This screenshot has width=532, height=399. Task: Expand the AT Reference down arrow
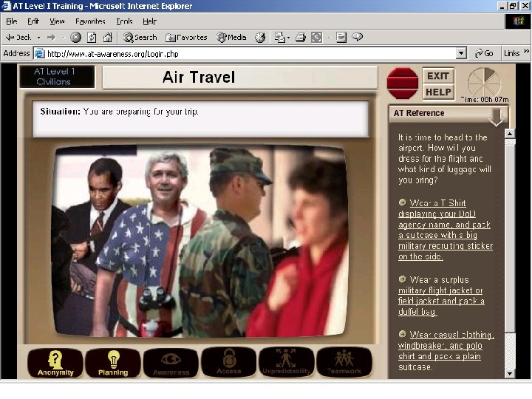(496, 117)
